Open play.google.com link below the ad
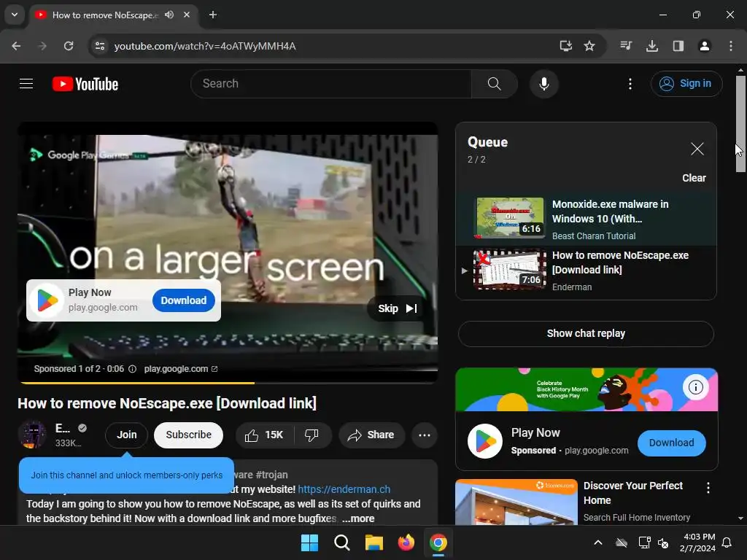 [181, 369]
